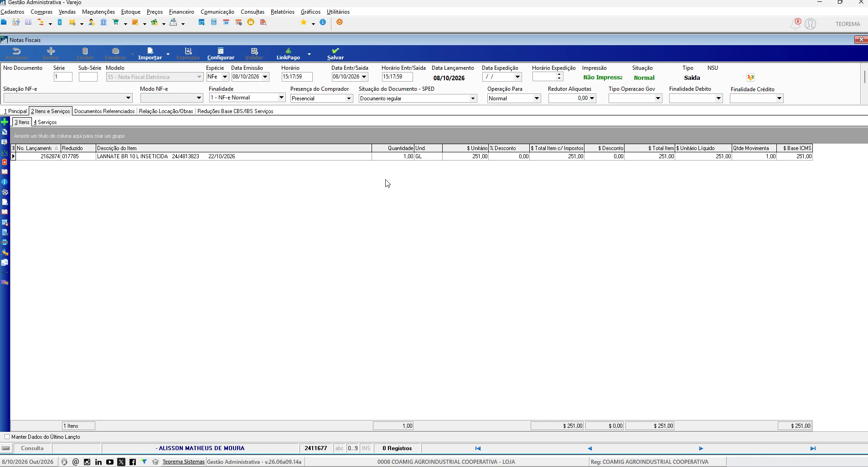Open the YouTube icon in status bar
Viewport: 868px width, 467px height.
tap(110, 462)
